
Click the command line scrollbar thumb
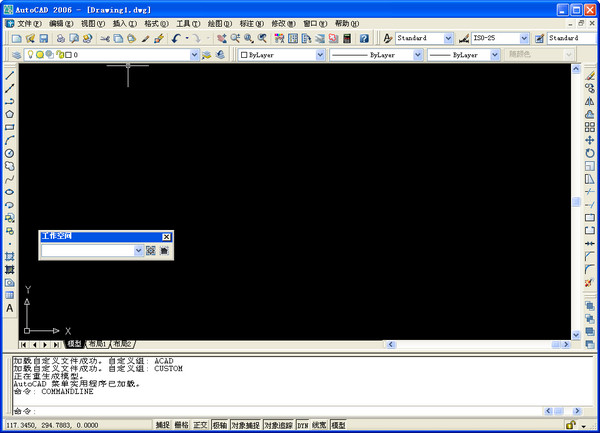[x=559, y=411]
